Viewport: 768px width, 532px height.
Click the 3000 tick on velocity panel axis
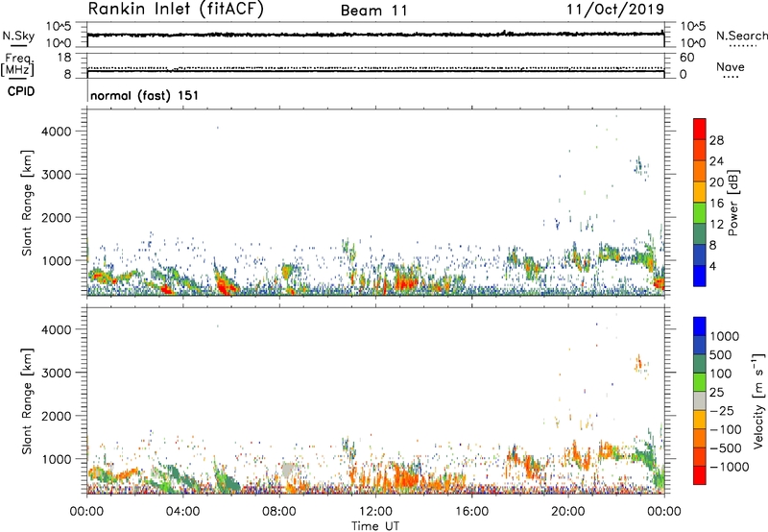tap(57, 373)
